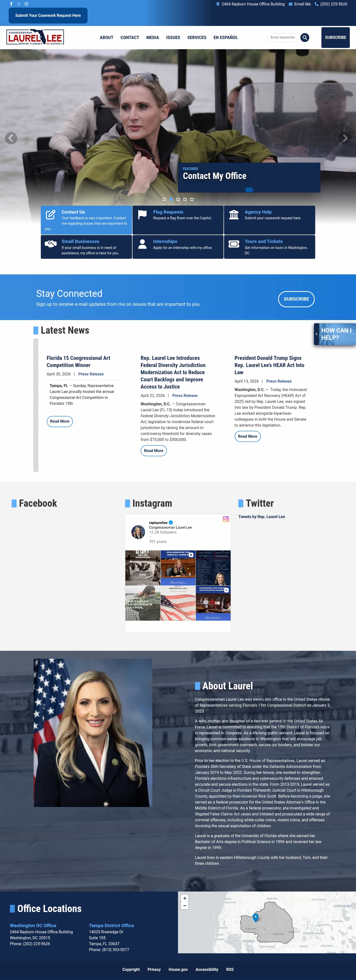
Task: Open Children in the Digital World Instagram post
Action: pos(178,567)
